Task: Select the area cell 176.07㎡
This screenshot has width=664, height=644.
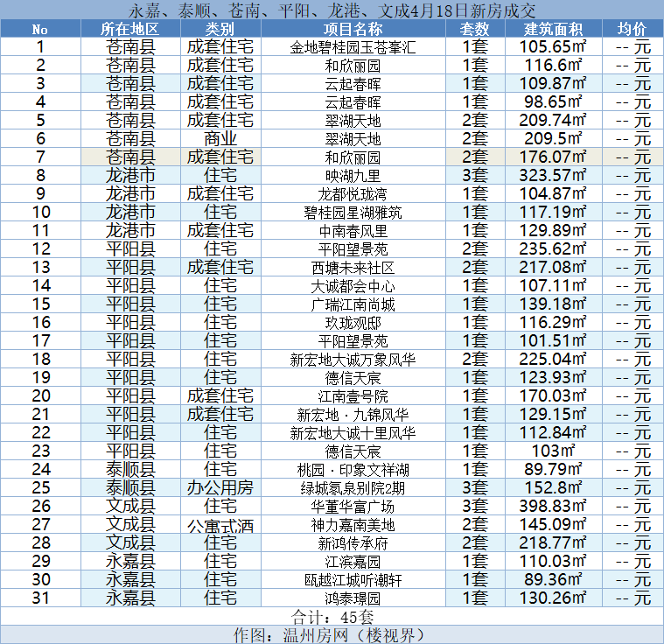Action: tap(553, 157)
